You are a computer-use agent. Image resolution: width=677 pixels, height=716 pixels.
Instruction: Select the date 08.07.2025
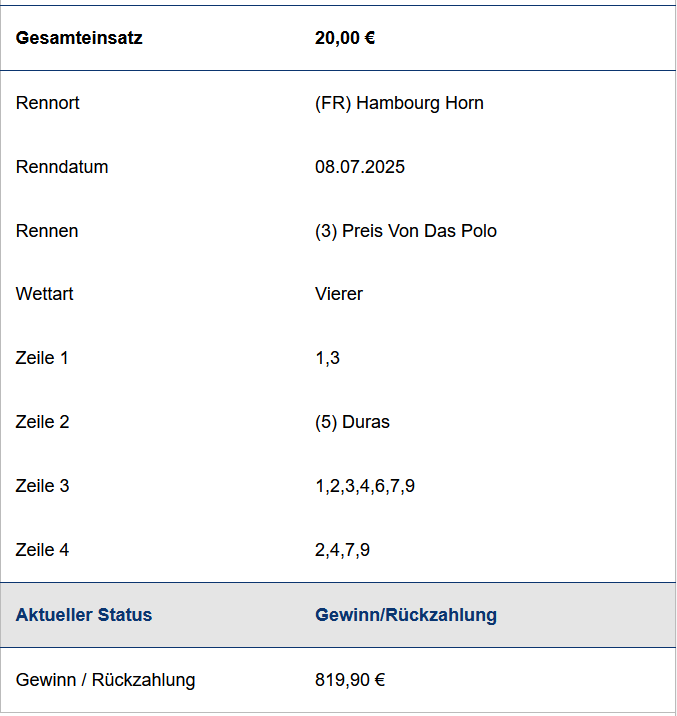(360, 167)
